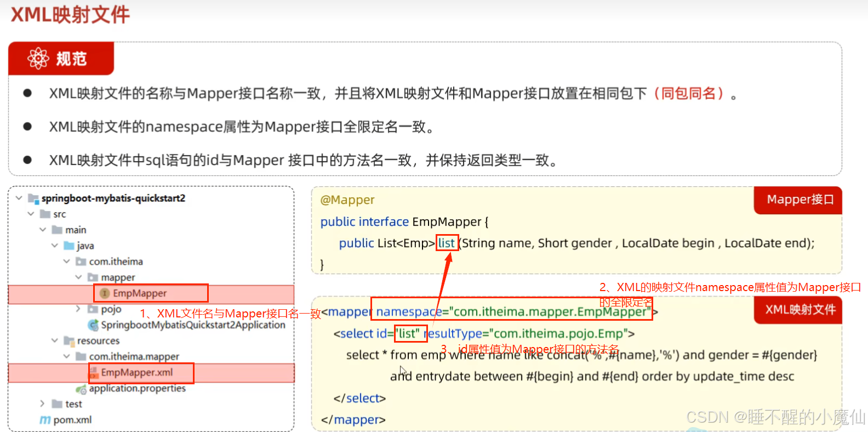The width and height of the screenshot is (868, 432).
Task: Click the @Mapper annotation text
Action: [x=347, y=200]
